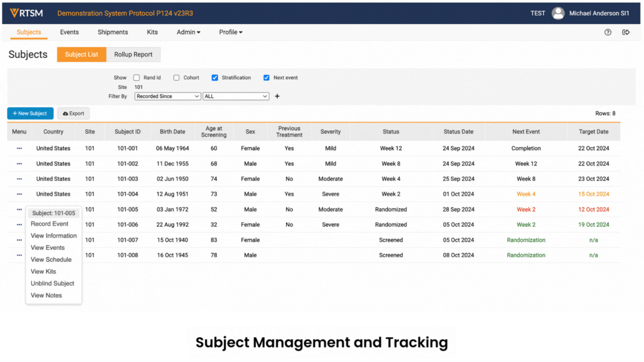Click the logout icon in top bar

pyautogui.click(x=626, y=32)
